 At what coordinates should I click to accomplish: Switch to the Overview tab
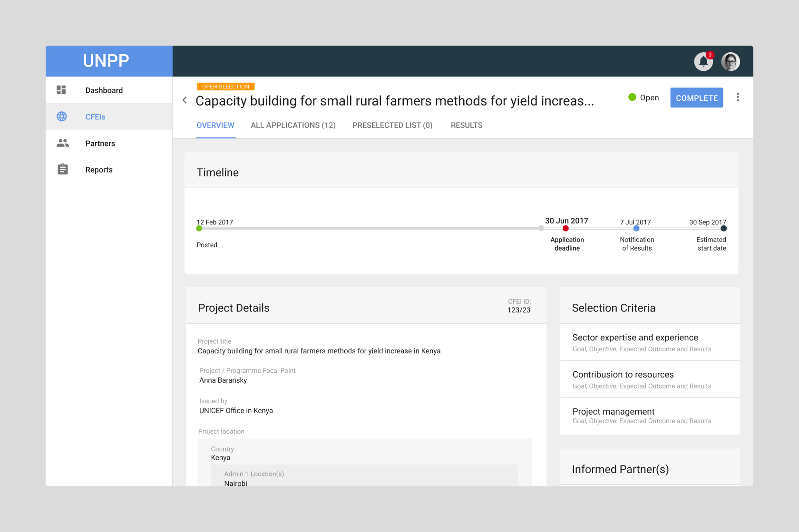[x=215, y=125]
